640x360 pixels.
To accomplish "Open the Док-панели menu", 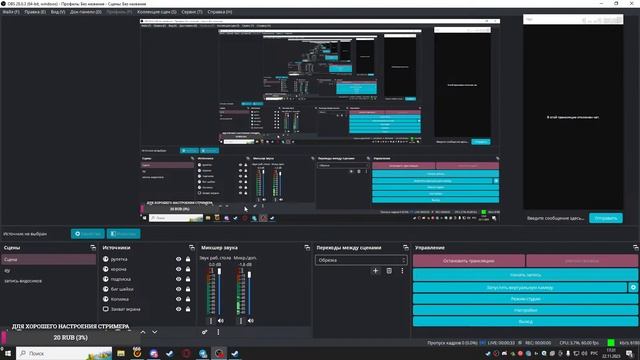I will pos(85,12).
